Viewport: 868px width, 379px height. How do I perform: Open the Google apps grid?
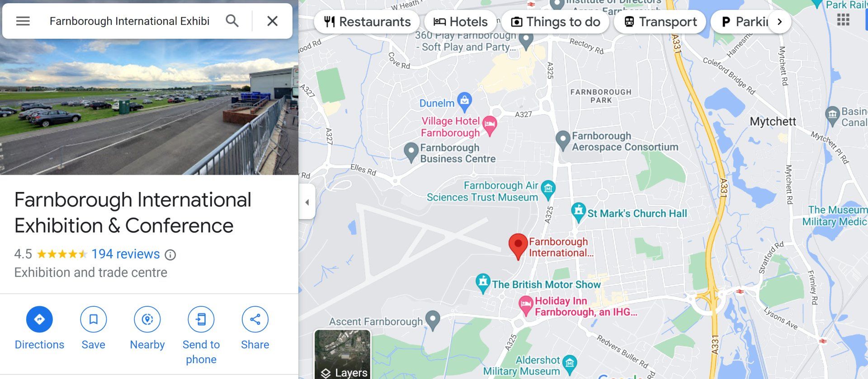pyautogui.click(x=843, y=20)
